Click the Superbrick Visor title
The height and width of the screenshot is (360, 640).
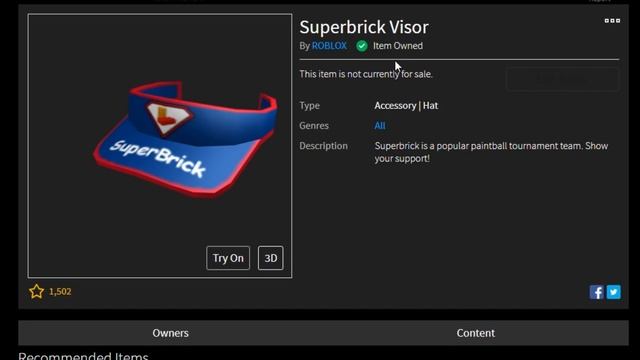coord(364,27)
